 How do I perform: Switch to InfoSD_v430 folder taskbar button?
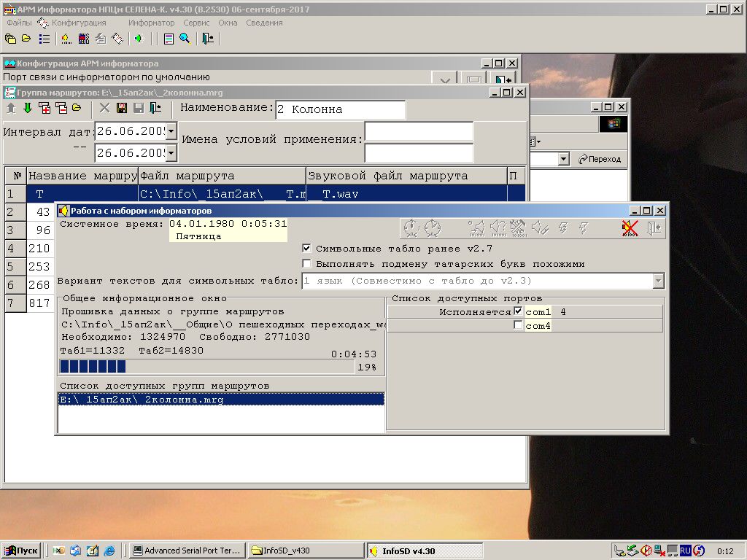click(x=306, y=551)
